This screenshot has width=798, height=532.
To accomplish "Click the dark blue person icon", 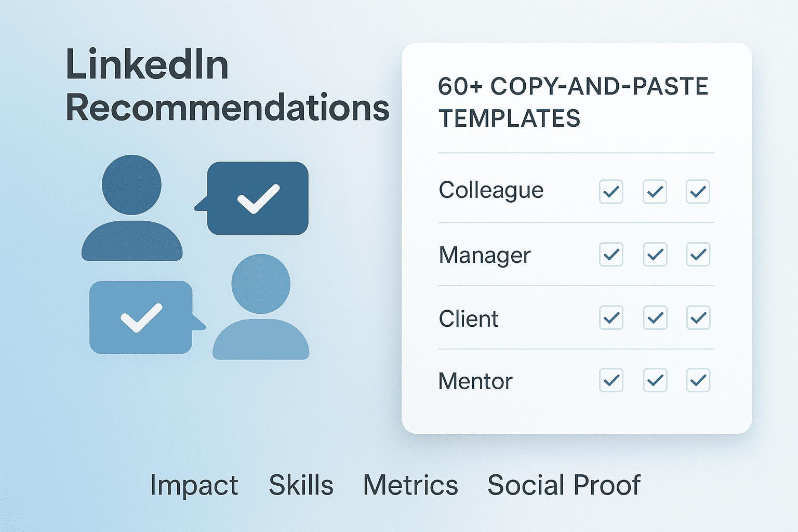I will pos(132,208).
